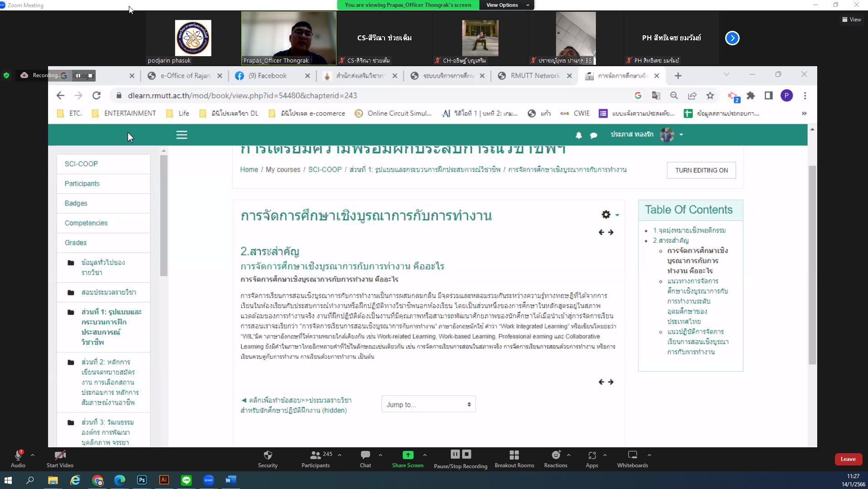
Task: Click the zoom magnifier icon in address bar
Action: coord(674,96)
